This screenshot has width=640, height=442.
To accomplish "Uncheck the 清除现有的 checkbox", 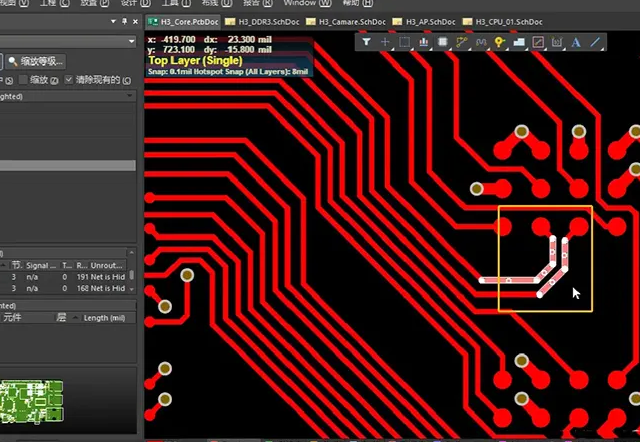I will (70, 79).
